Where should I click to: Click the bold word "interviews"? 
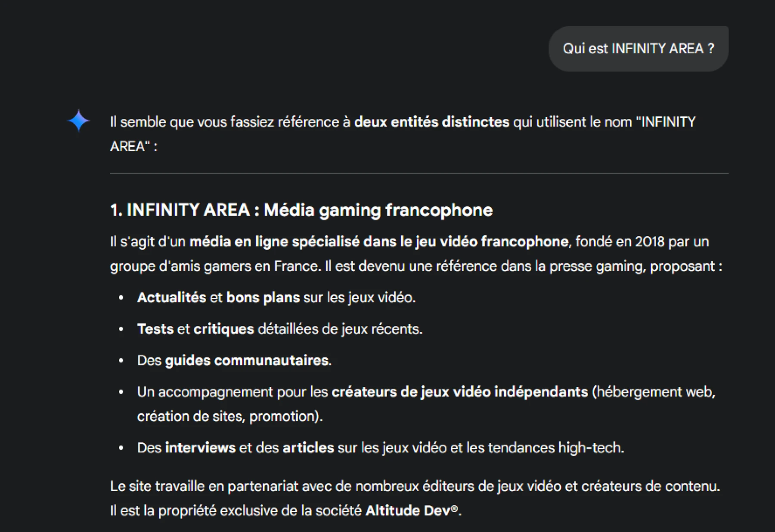pos(200,448)
